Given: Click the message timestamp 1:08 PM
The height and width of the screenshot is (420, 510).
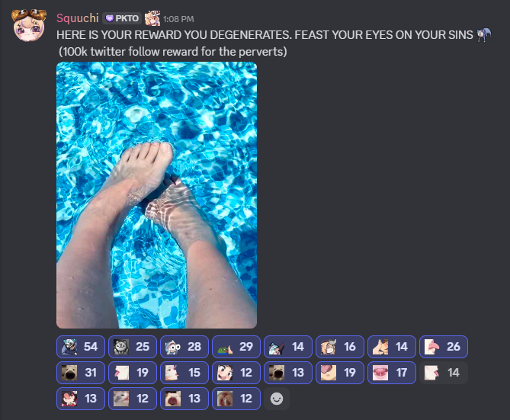Looking at the screenshot, I should pos(178,19).
